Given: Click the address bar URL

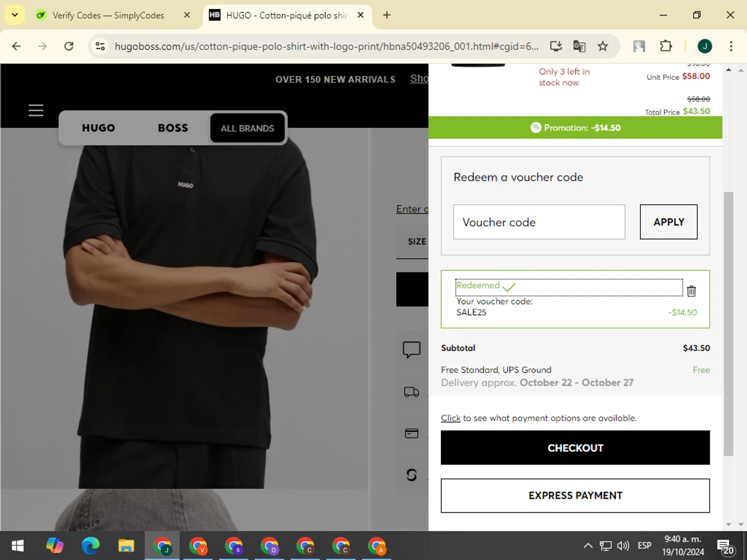Looking at the screenshot, I should point(326,46).
